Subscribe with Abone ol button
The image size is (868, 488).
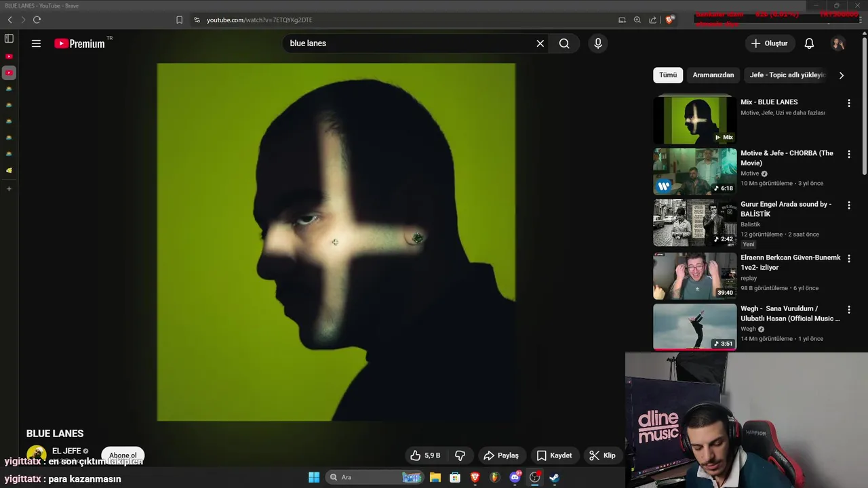coord(123,455)
